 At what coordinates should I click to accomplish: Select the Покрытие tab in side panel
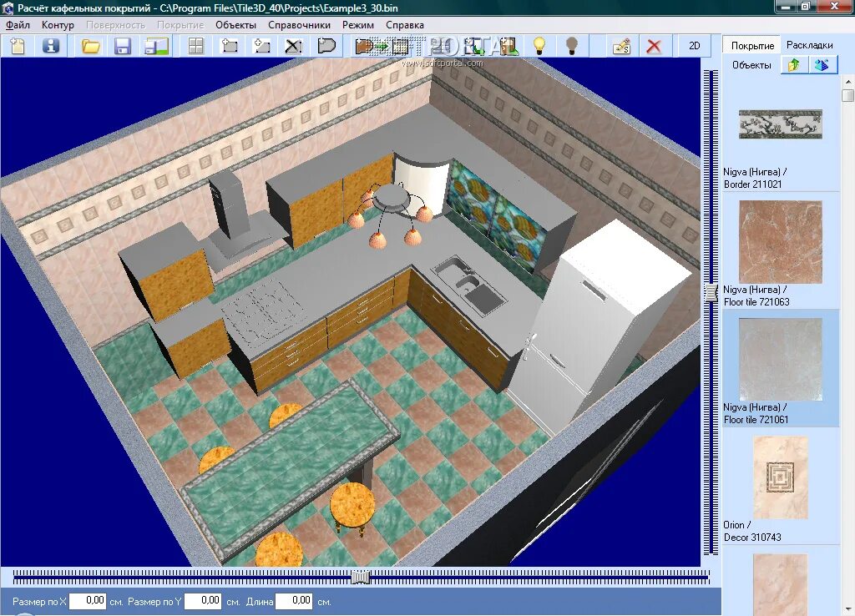752,46
